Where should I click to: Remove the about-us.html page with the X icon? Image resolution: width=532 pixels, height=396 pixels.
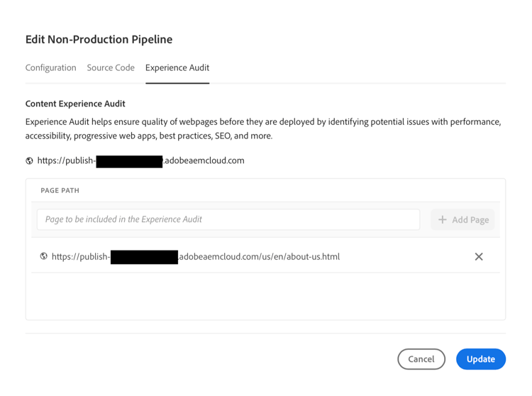click(x=479, y=257)
